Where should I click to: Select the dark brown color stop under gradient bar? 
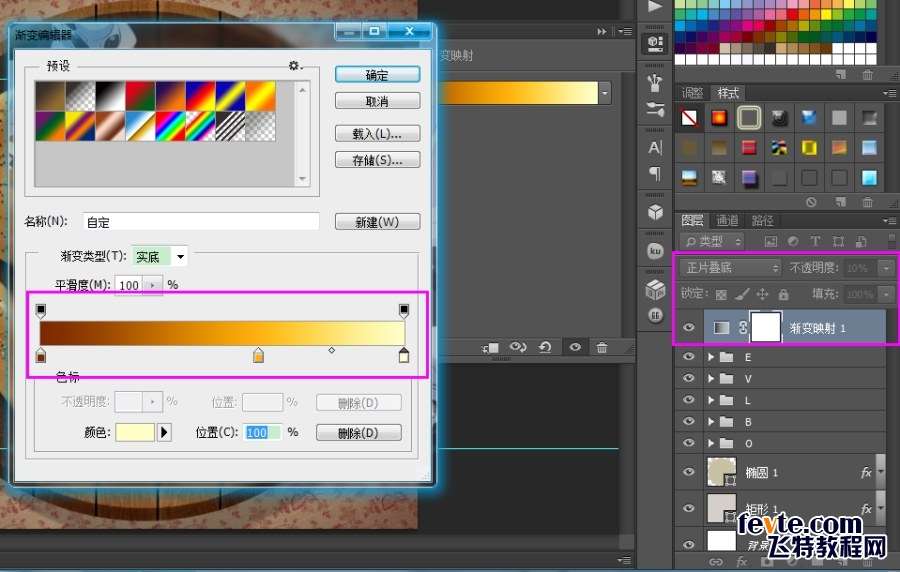[x=40, y=355]
